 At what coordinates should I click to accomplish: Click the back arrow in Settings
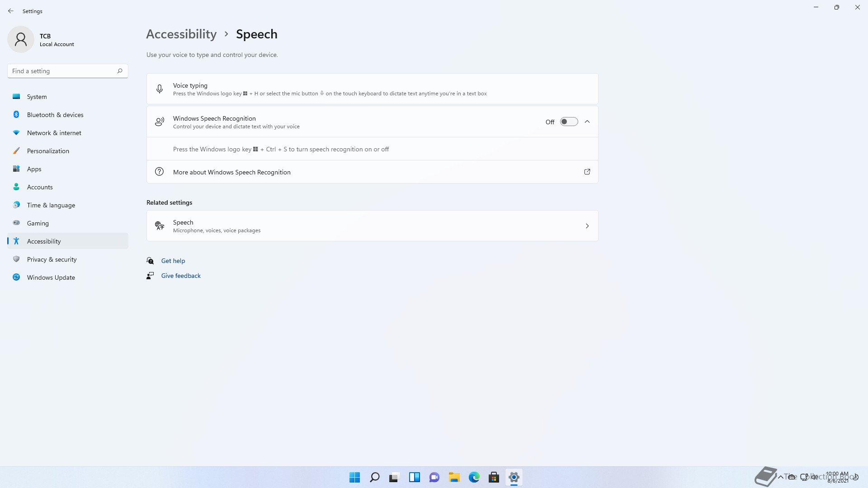pyautogui.click(x=11, y=11)
